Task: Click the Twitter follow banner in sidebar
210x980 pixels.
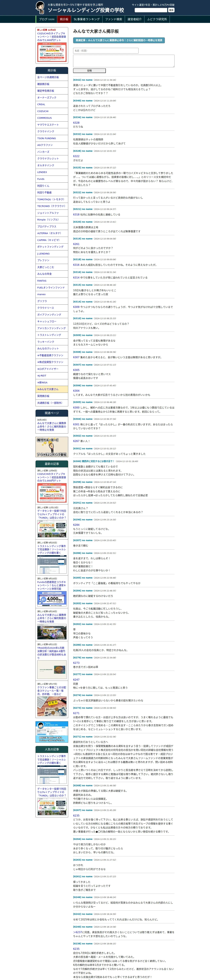Action: pyautogui.click(x=52, y=732)
